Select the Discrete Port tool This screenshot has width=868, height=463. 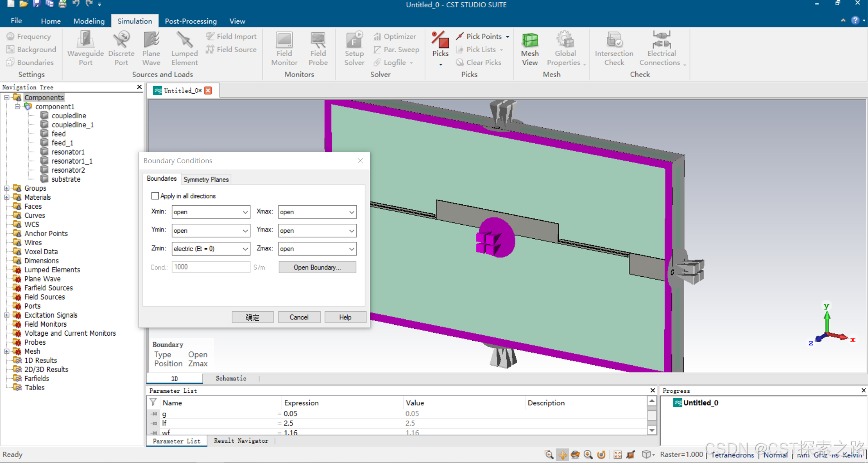coord(121,48)
